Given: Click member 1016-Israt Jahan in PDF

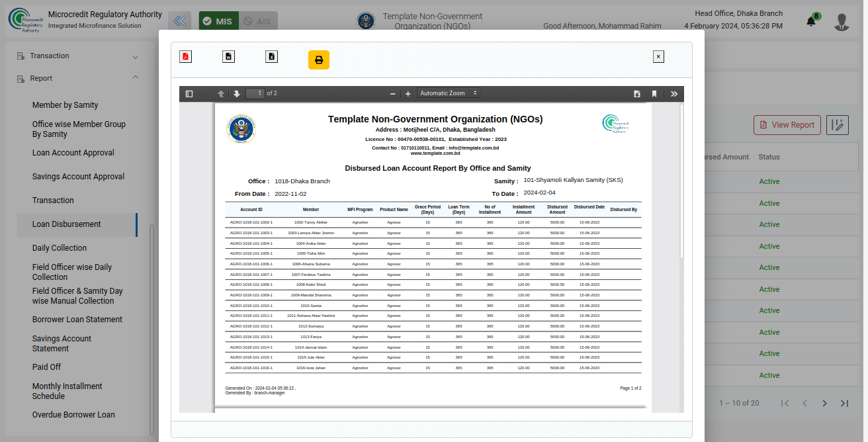Looking at the screenshot, I should pos(311,368).
